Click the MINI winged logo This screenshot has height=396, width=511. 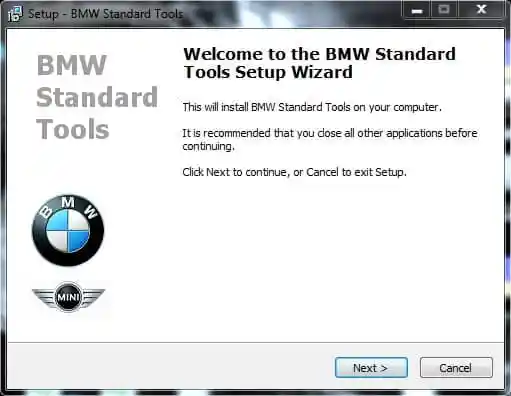pyautogui.click(x=68, y=297)
